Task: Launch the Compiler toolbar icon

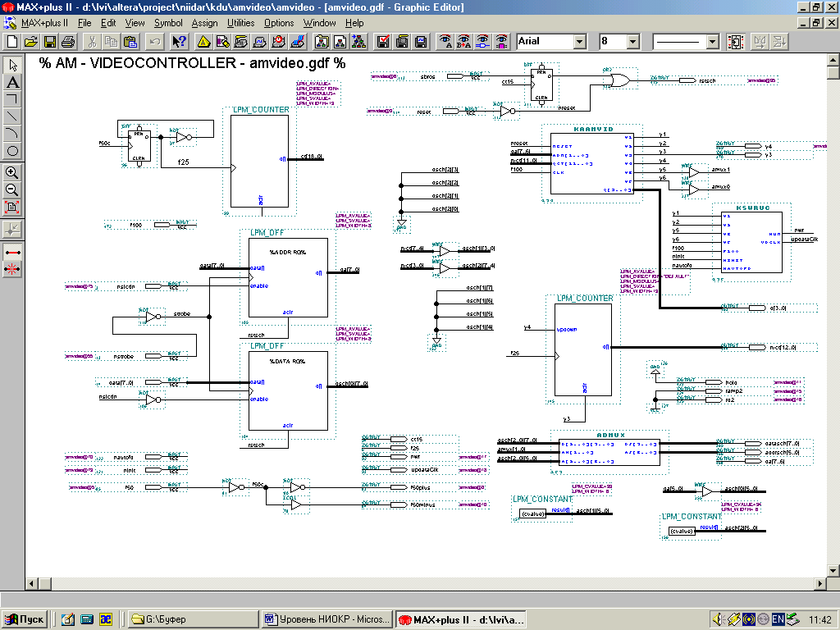Action: point(241,41)
